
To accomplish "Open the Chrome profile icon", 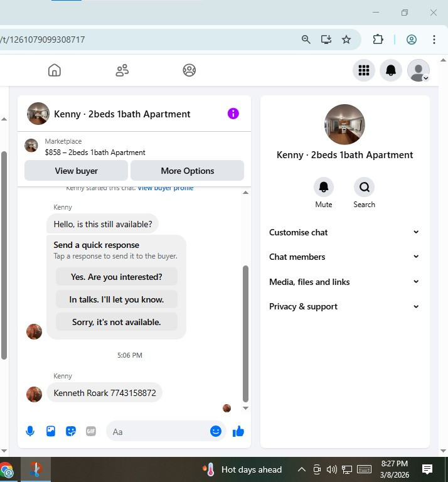I will pos(412,40).
